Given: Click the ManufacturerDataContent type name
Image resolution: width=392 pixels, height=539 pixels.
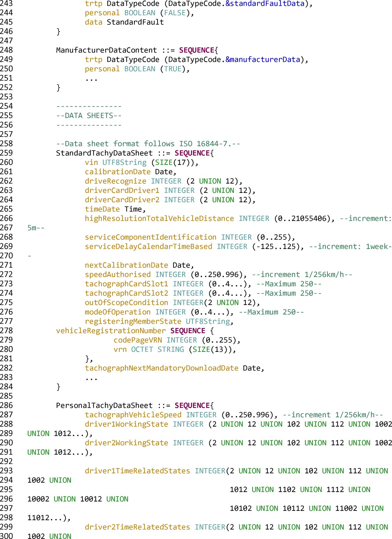Looking at the screenshot, I should 106,50.
